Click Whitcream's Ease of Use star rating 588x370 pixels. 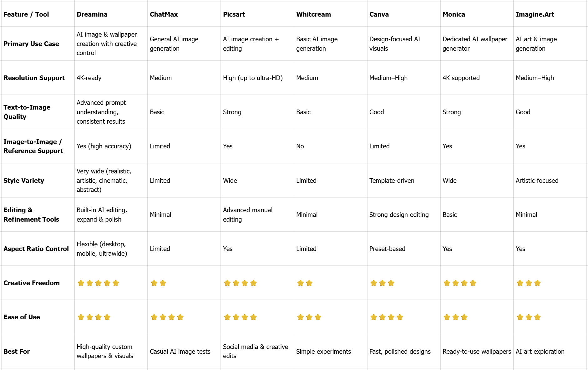(x=309, y=317)
